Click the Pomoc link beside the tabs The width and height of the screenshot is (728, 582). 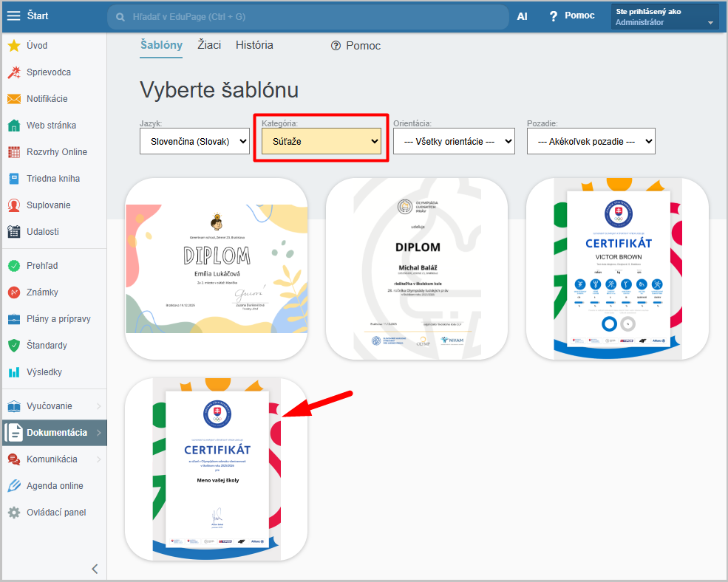pos(356,46)
